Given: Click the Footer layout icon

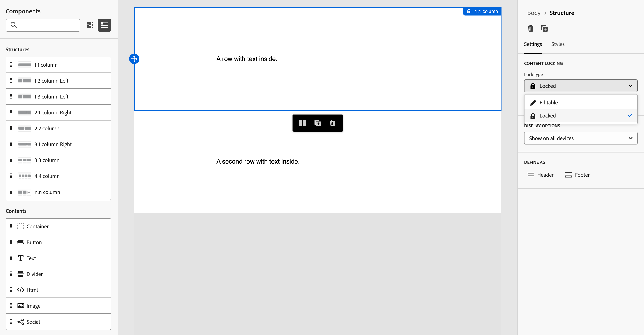Looking at the screenshot, I should click(x=568, y=175).
